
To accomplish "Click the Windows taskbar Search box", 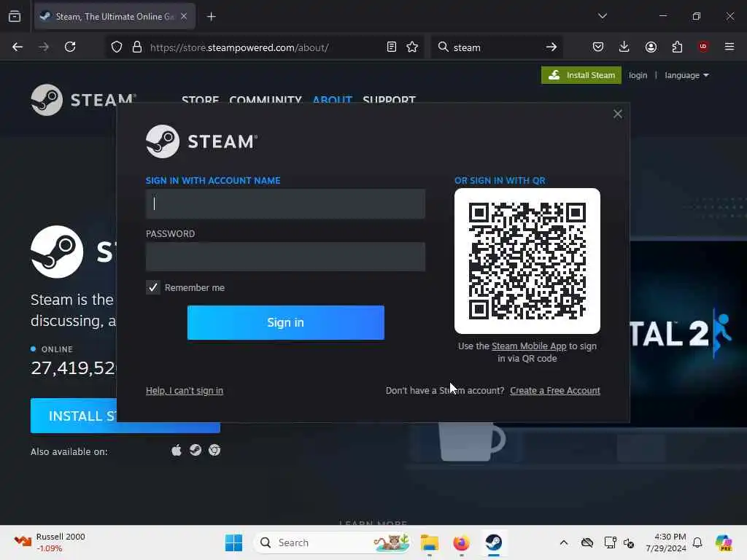I will [333, 542].
